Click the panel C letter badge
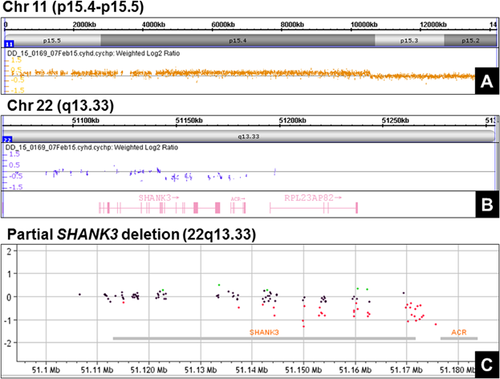Image resolution: width=500 pixels, height=379 pixels. pos(487,365)
